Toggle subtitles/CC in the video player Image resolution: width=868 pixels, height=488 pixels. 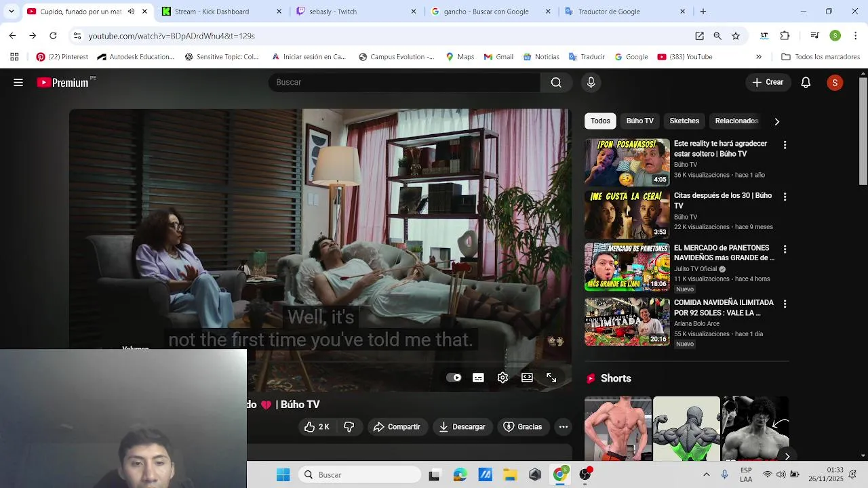pyautogui.click(x=478, y=378)
